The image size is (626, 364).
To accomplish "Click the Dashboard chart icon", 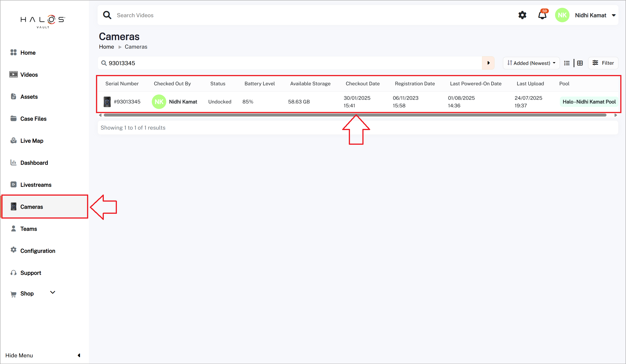I will 13,163.
